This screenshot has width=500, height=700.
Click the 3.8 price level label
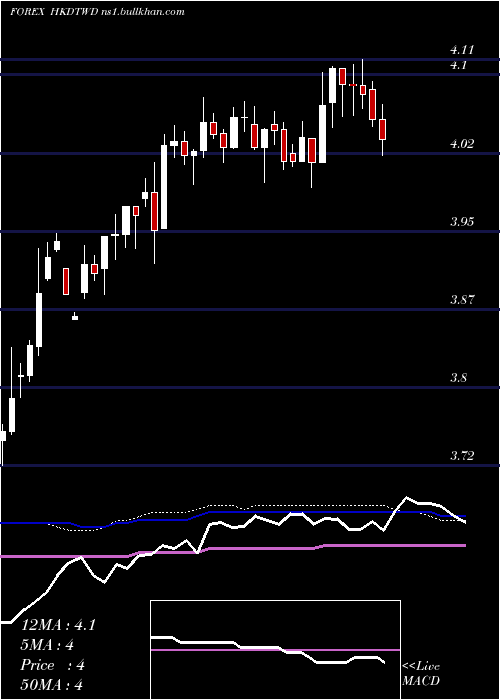tap(458, 378)
